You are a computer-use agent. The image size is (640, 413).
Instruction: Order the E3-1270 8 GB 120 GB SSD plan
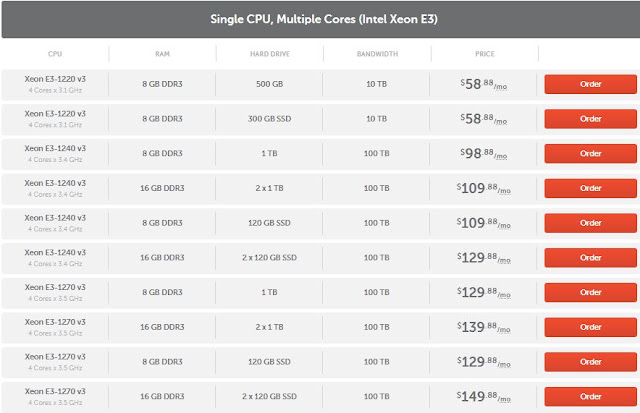(590, 362)
